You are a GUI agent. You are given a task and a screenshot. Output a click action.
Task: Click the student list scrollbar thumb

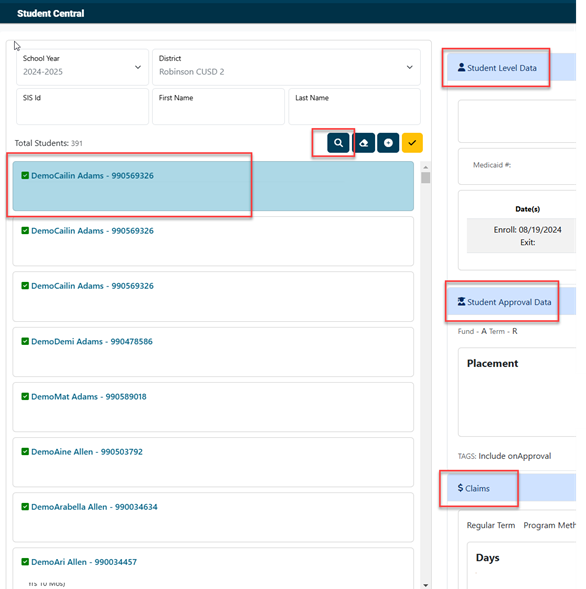426,177
